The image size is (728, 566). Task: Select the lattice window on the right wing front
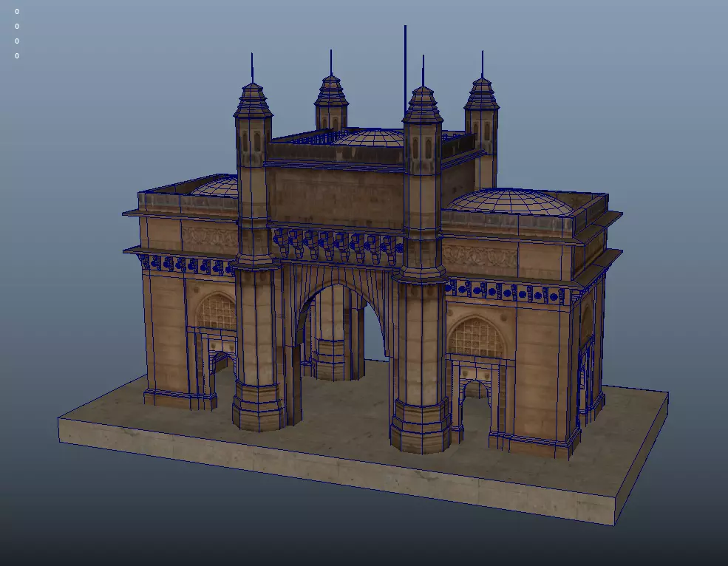click(477, 338)
